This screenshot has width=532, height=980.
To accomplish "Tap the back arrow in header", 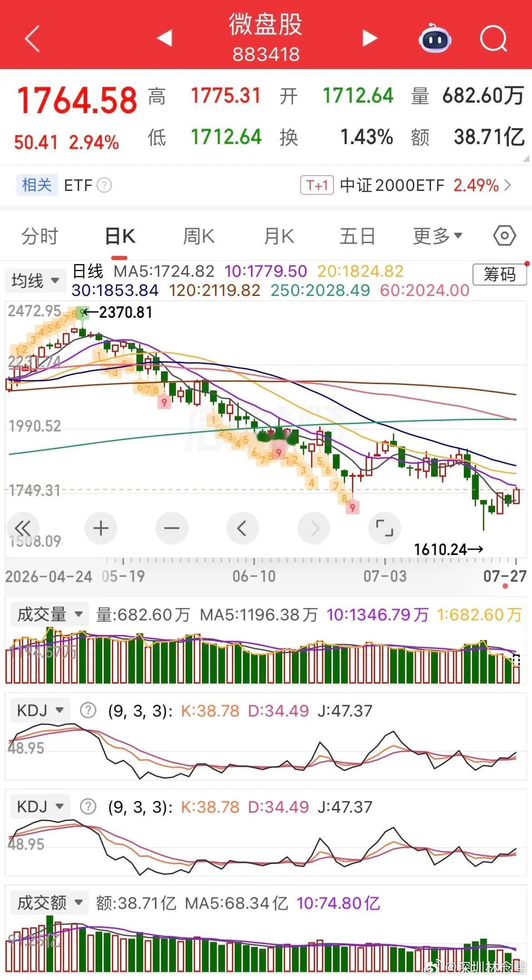I will pos(32,39).
